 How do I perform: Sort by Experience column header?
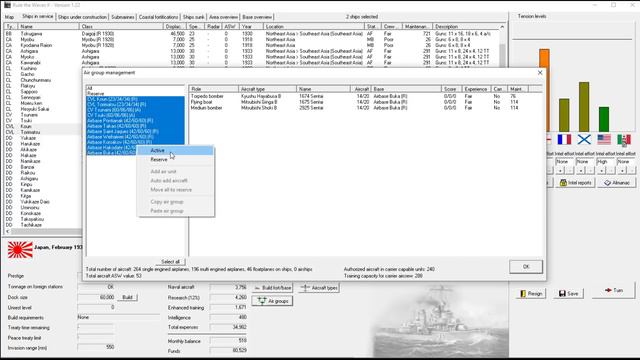(x=476, y=89)
